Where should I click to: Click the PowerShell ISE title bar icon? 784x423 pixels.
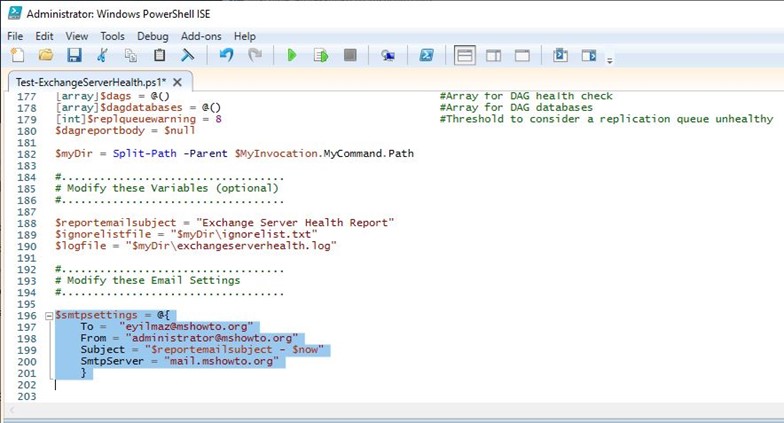15,13
